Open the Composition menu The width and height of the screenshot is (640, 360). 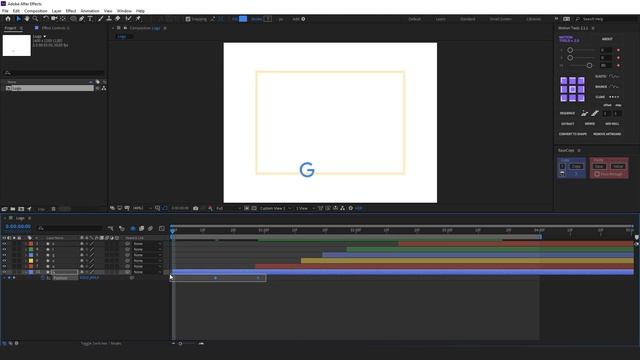pyautogui.click(x=36, y=11)
